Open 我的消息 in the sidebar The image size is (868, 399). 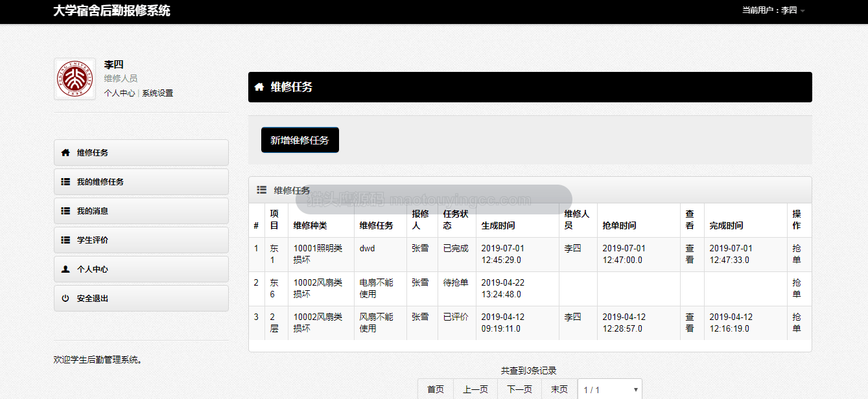click(x=141, y=211)
